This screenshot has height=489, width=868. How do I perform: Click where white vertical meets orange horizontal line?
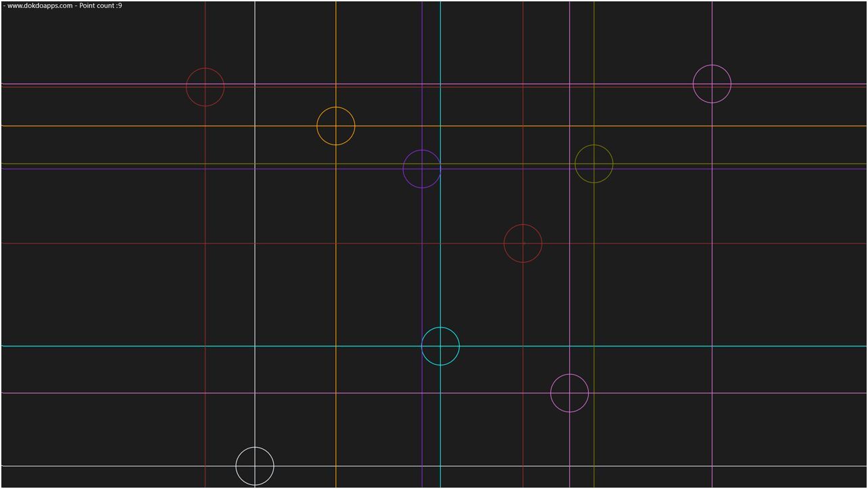[x=255, y=126]
